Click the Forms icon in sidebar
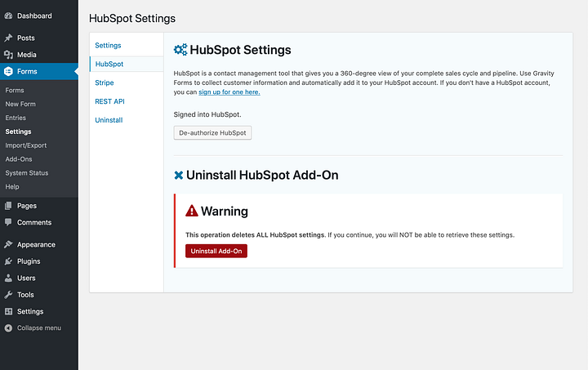The image size is (588, 370). [8, 71]
